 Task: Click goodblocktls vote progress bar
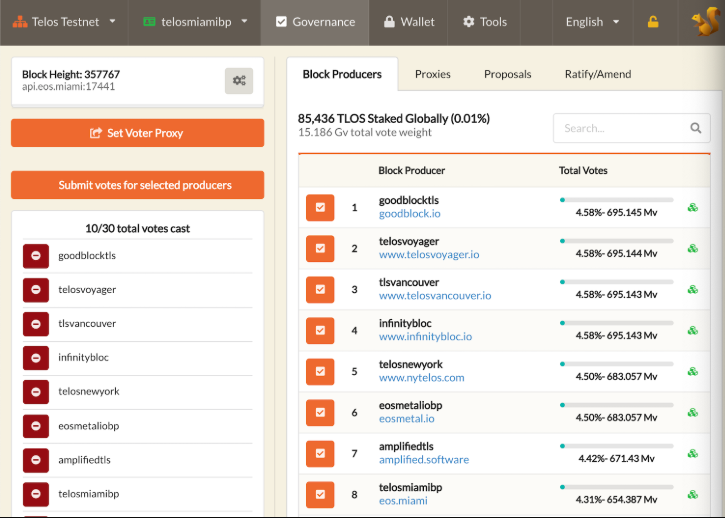click(x=617, y=200)
